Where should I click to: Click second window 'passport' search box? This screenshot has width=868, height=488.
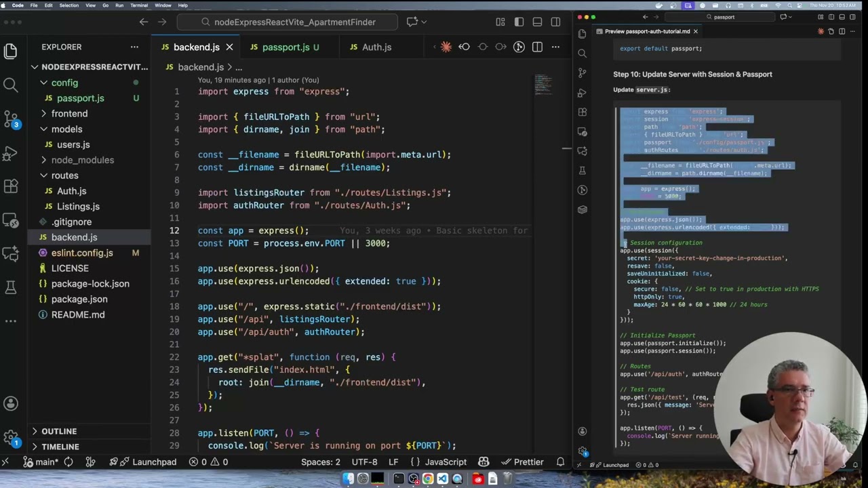(719, 17)
